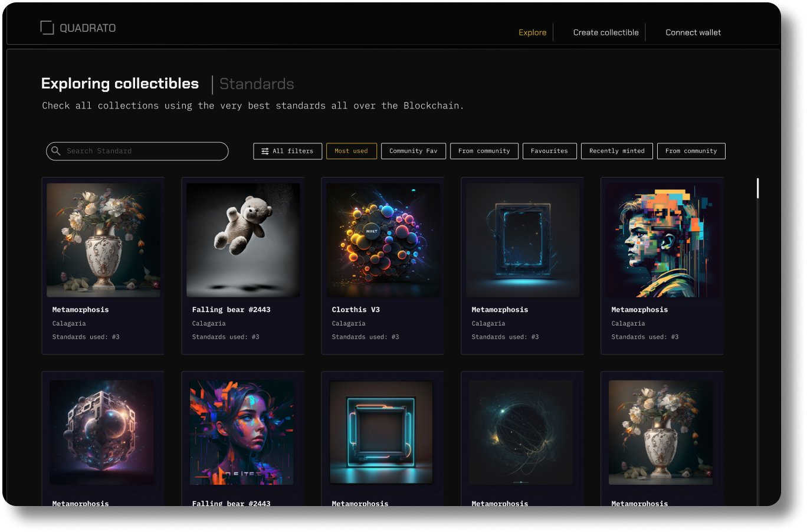Click Standards used: #3 on blue frame card
Image resolution: width=807 pixels, height=532 pixels.
(505, 337)
